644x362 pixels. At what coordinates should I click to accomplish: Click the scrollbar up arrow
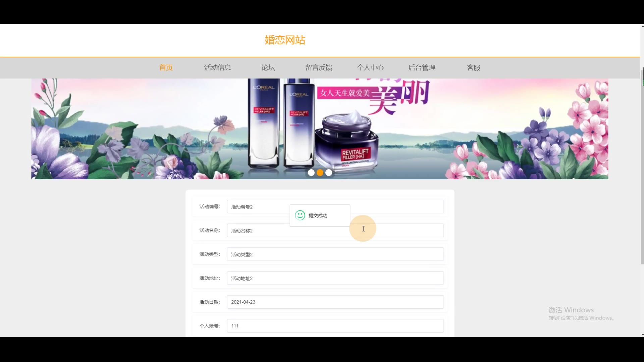(642, 26)
